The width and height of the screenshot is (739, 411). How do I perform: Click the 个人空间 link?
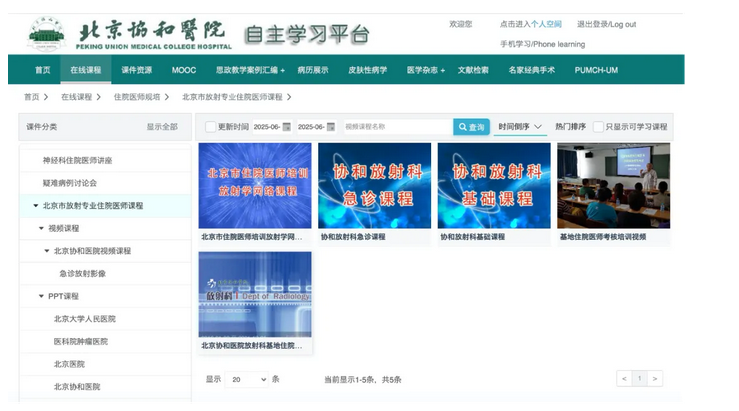pyautogui.click(x=546, y=24)
